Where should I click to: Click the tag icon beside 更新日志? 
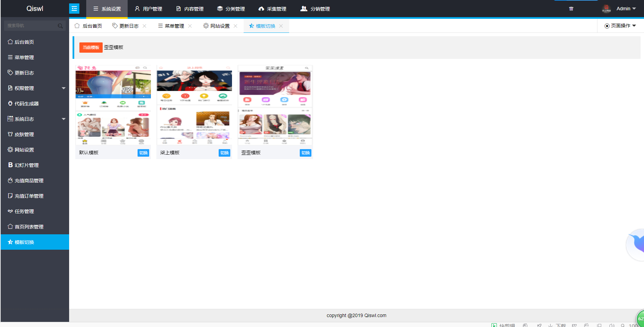[x=10, y=73]
